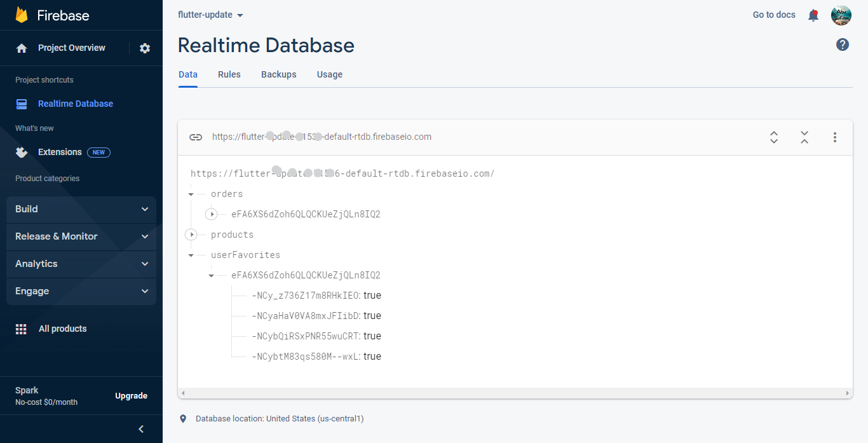868x443 pixels.
Task: Collapse the sidebar with the chevron
Action: [x=141, y=429]
